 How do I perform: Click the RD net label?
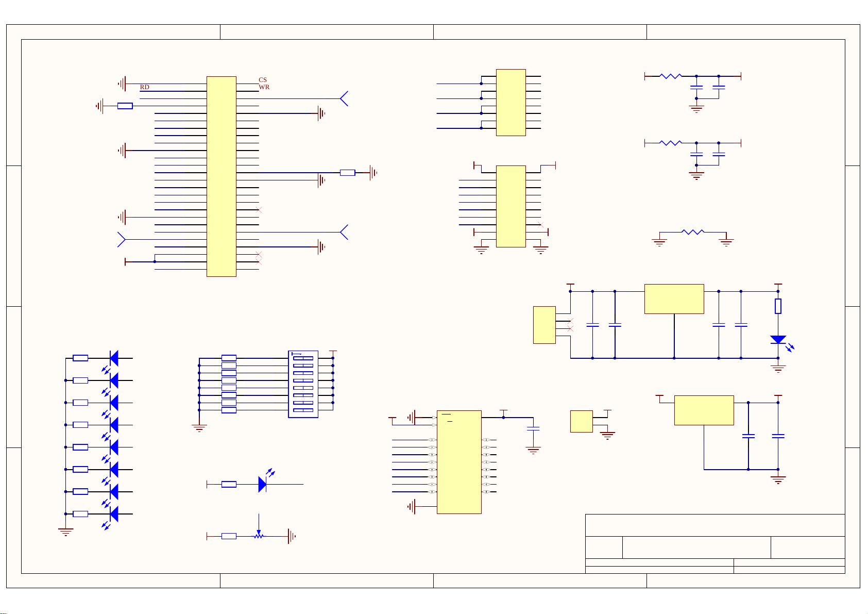(145, 87)
